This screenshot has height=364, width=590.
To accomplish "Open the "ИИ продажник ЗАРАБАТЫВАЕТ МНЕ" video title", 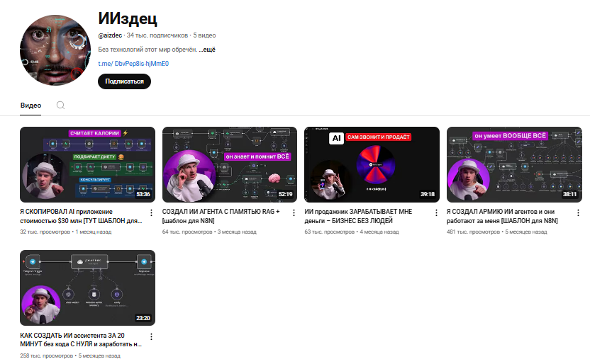I will point(359,216).
